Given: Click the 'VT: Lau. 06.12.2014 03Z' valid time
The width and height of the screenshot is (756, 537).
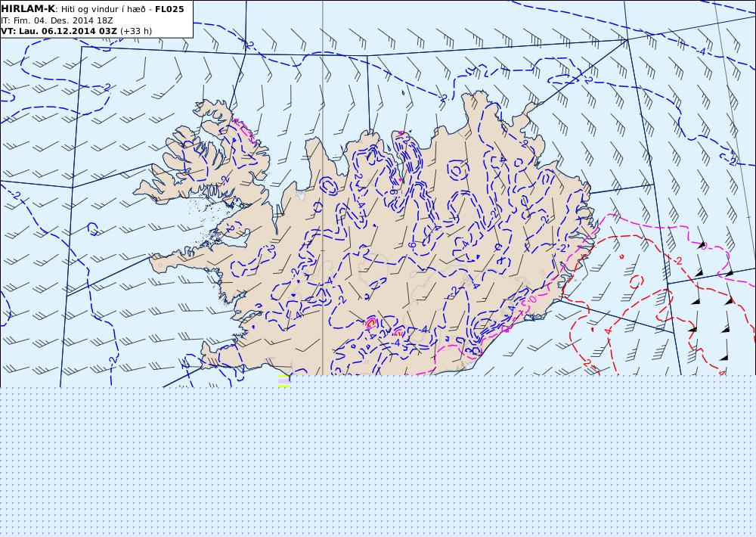Looking at the screenshot, I should pyautogui.click(x=59, y=31).
